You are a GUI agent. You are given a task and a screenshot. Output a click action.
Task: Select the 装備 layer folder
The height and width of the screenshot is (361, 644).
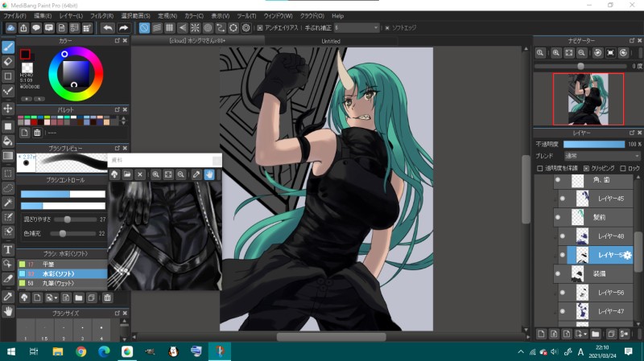coord(593,273)
